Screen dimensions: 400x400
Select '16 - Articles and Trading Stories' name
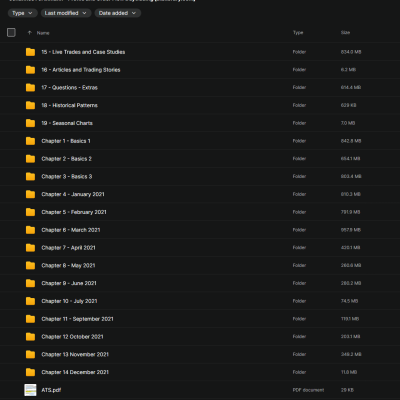point(81,70)
